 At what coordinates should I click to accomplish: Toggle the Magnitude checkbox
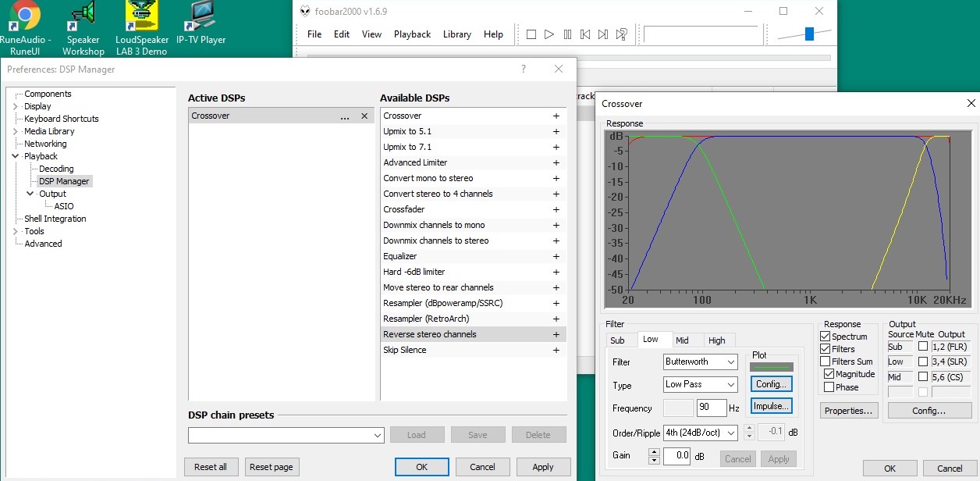[x=829, y=374]
